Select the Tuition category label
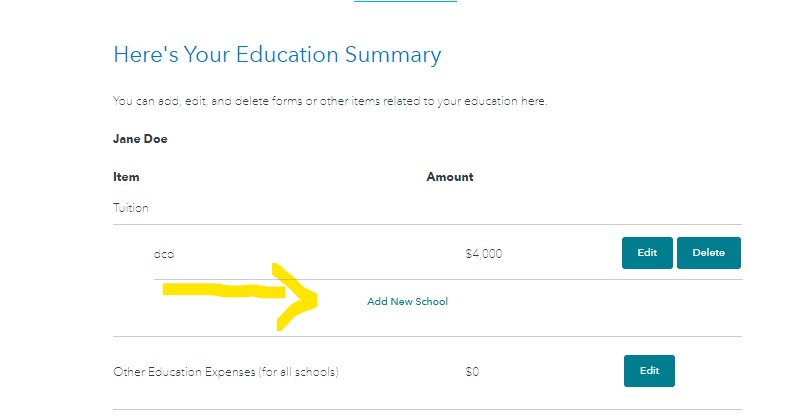The width and height of the screenshot is (804, 416). click(131, 209)
